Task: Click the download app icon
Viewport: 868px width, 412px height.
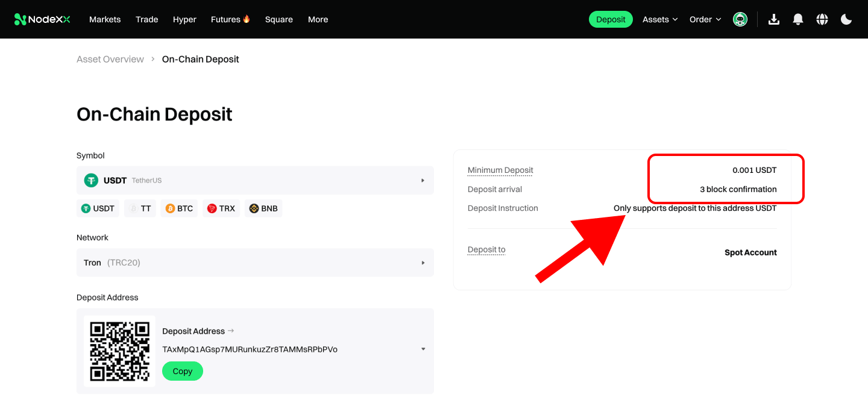Action: 774,19
